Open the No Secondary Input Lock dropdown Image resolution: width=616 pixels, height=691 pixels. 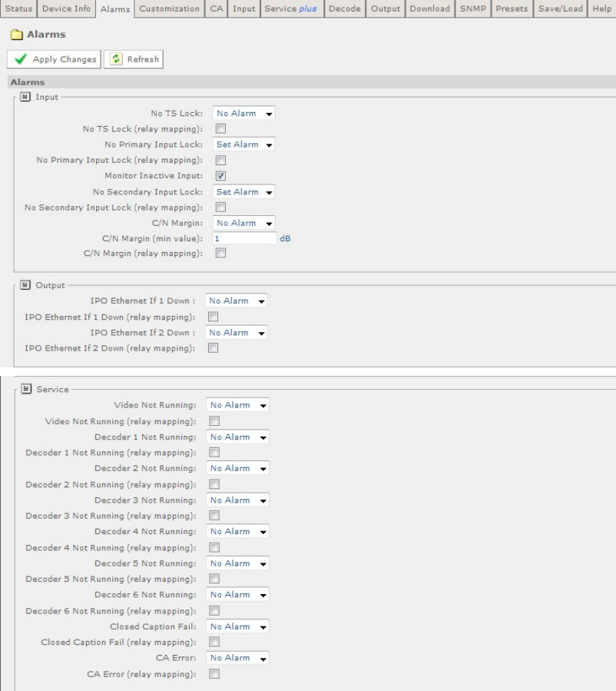243,192
